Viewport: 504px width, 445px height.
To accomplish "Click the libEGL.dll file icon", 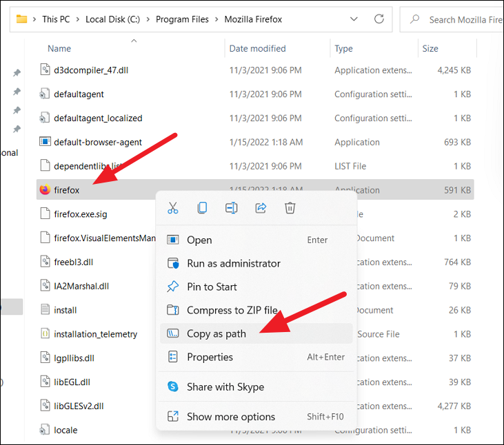I will (45, 382).
